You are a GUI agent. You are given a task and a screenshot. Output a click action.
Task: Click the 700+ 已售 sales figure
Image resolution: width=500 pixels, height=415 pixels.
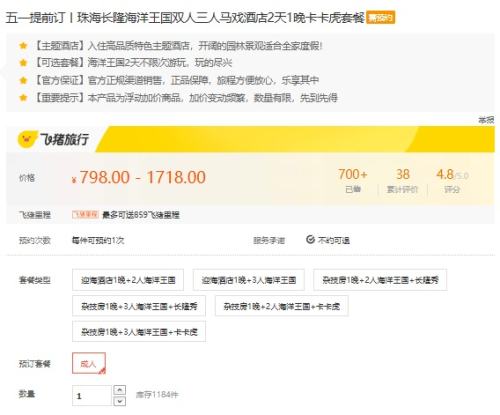pyautogui.click(x=353, y=181)
